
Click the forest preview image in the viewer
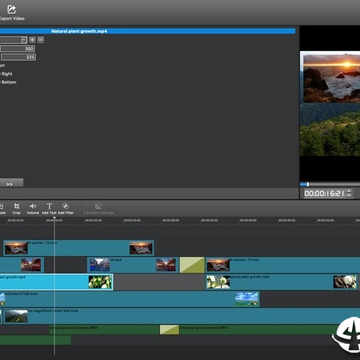(x=330, y=129)
